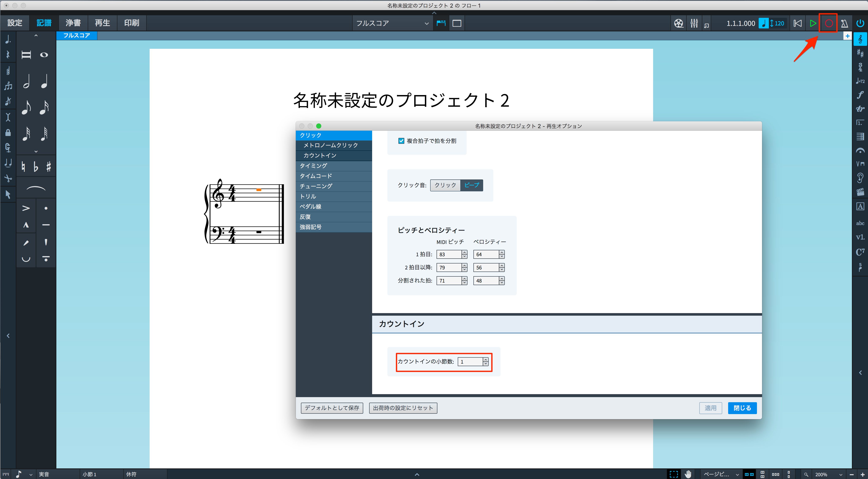
Task: Open メトロノームクリック subsection
Action: (x=334, y=145)
